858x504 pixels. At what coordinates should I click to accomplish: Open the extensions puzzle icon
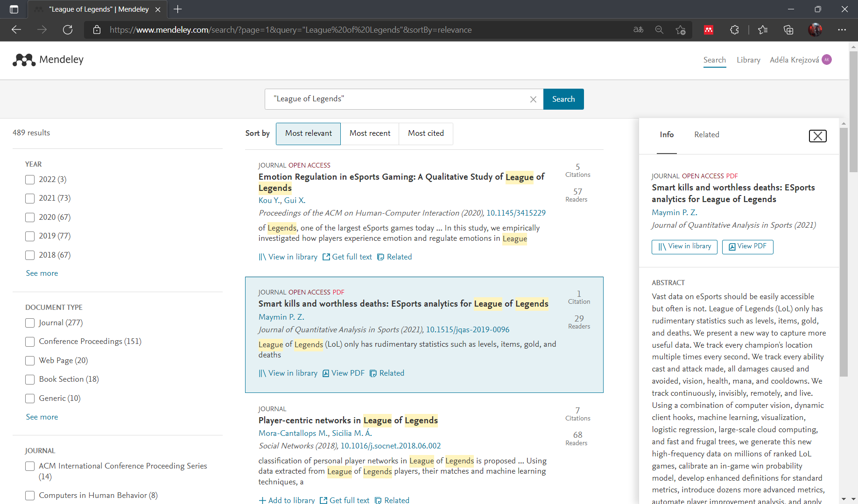(734, 30)
